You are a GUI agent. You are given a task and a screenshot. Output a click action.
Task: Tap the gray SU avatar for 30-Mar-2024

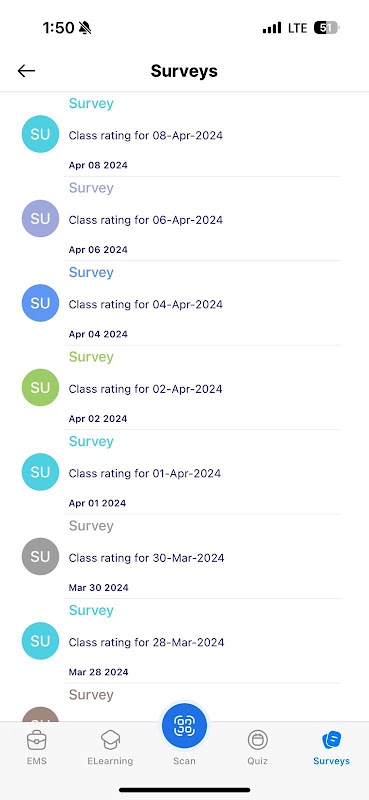pyautogui.click(x=40, y=556)
